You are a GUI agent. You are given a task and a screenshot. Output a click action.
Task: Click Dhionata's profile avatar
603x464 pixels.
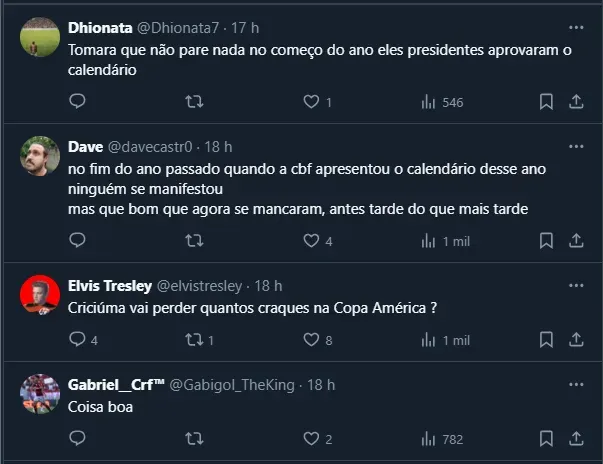click(x=40, y=37)
